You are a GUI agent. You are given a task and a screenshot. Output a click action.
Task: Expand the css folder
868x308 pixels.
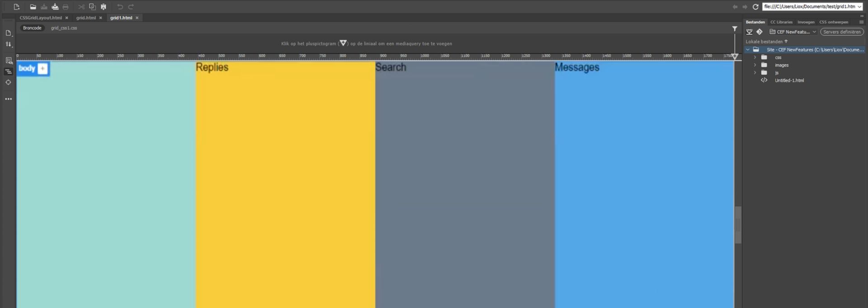coord(755,57)
